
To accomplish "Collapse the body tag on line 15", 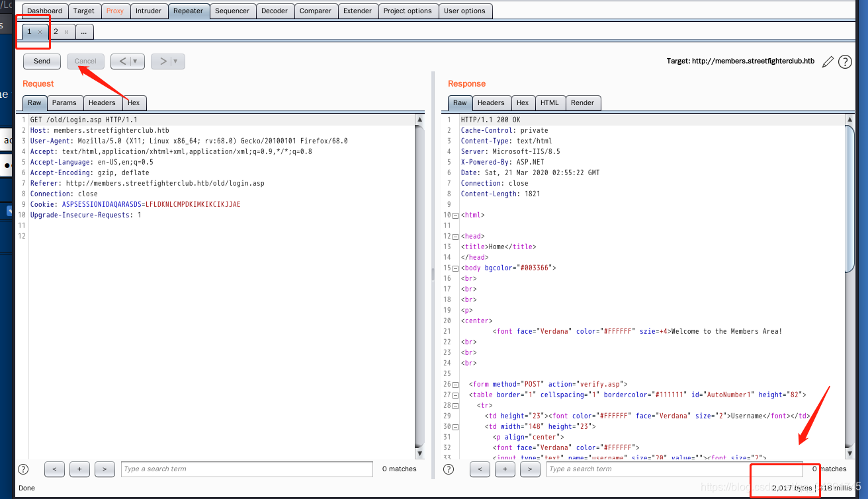I will pyautogui.click(x=456, y=268).
